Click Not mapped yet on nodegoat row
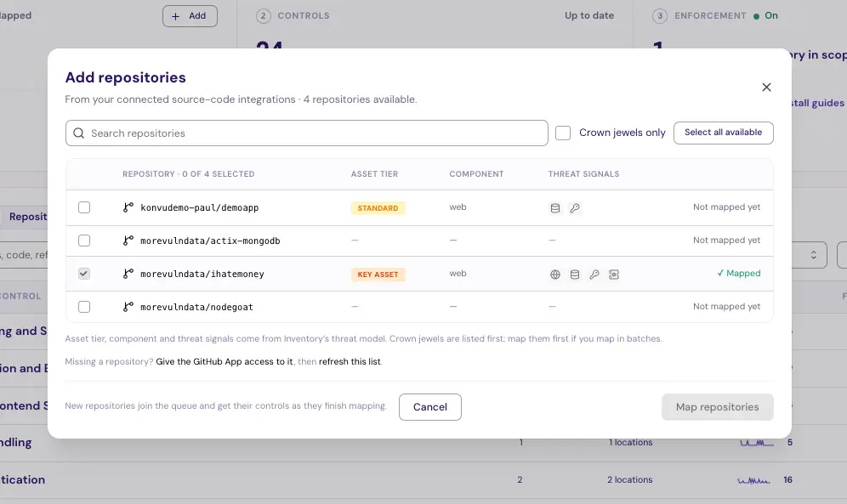The width and height of the screenshot is (847, 504). tap(726, 307)
